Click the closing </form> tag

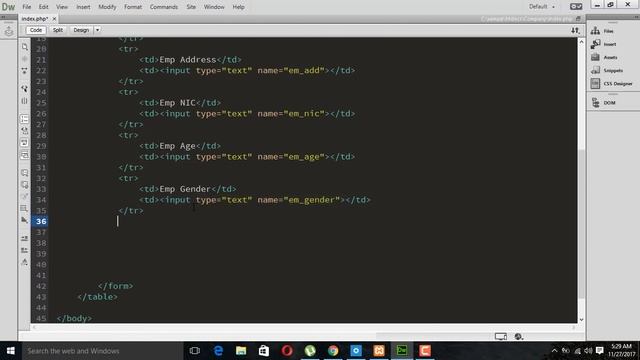point(116,286)
